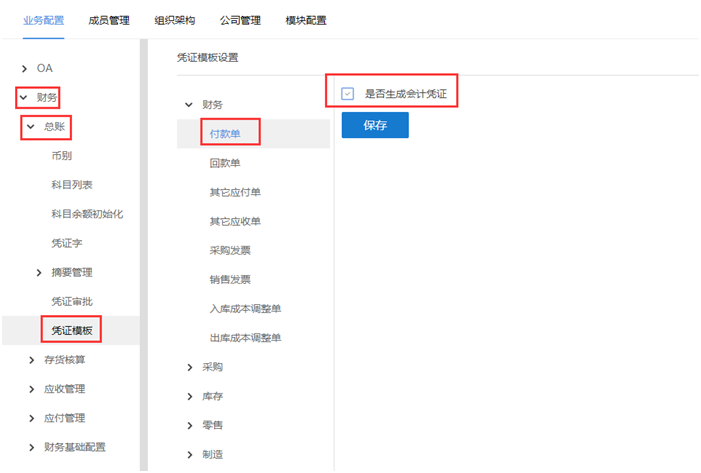Open the 组织架构 tab

click(x=175, y=21)
